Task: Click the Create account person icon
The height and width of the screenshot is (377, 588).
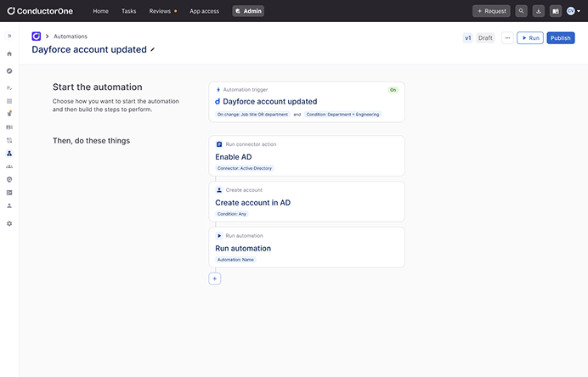Action: coord(219,190)
